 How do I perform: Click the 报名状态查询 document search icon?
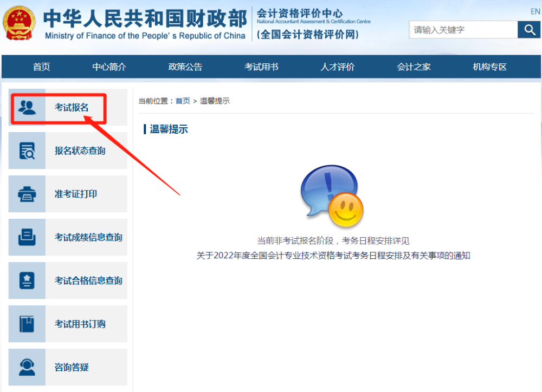pos(27,151)
